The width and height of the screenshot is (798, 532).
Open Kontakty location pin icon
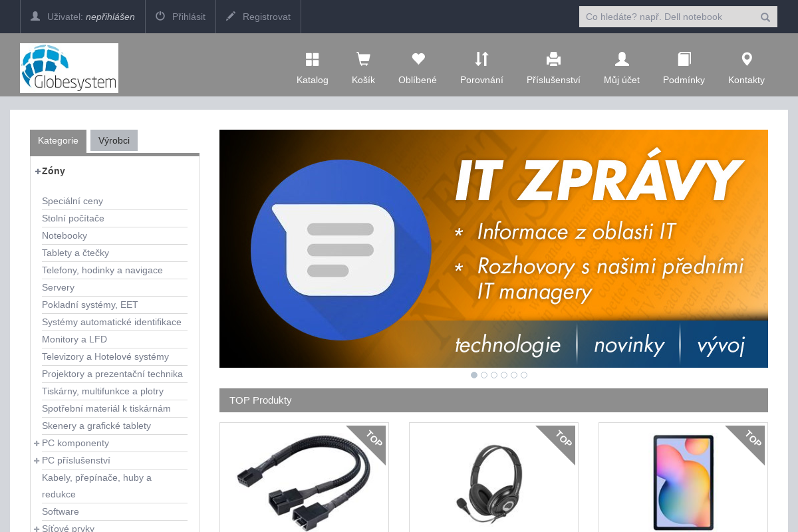coord(746,60)
